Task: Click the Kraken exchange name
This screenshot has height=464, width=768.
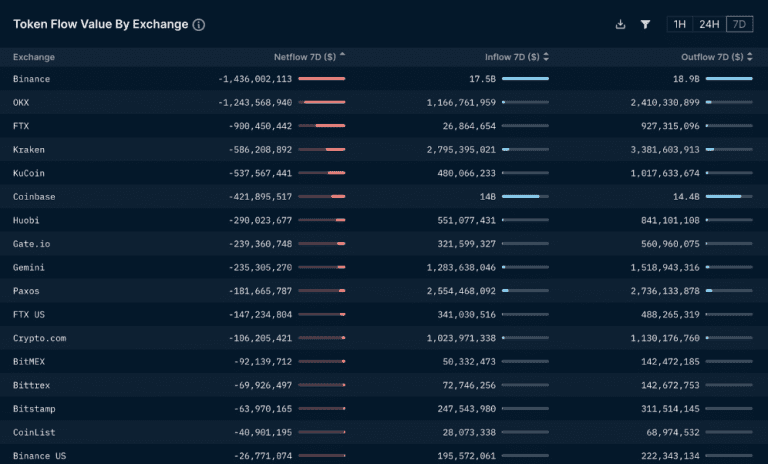Action: pyautogui.click(x=28, y=149)
